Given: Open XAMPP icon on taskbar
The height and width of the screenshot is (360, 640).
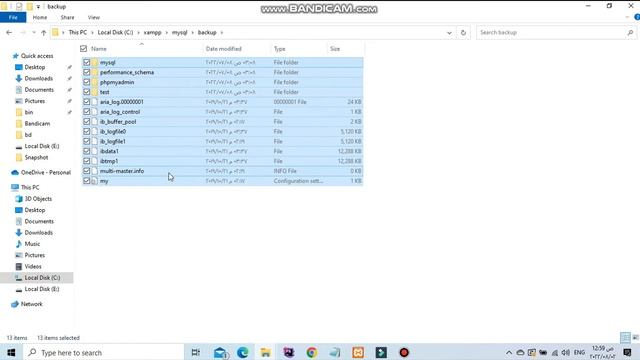Looking at the screenshot, I should [x=358, y=352].
